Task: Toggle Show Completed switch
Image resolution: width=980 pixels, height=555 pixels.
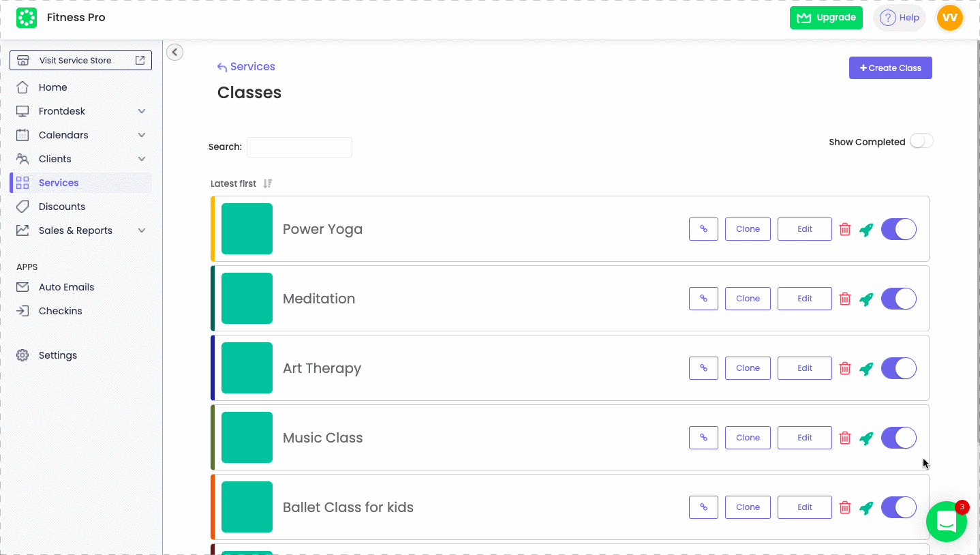Action: [x=921, y=141]
